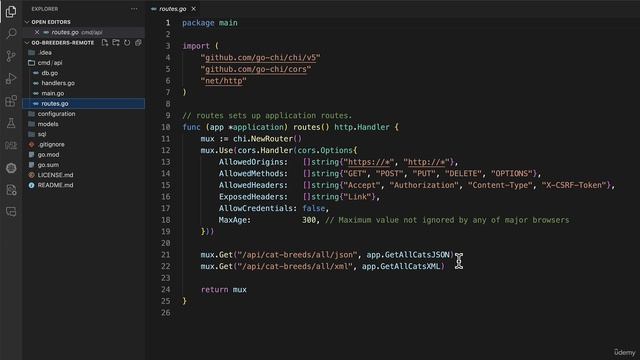Click 'return mux' statement on line 24
Viewport: 640px width, 360px height.
(x=224, y=290)
